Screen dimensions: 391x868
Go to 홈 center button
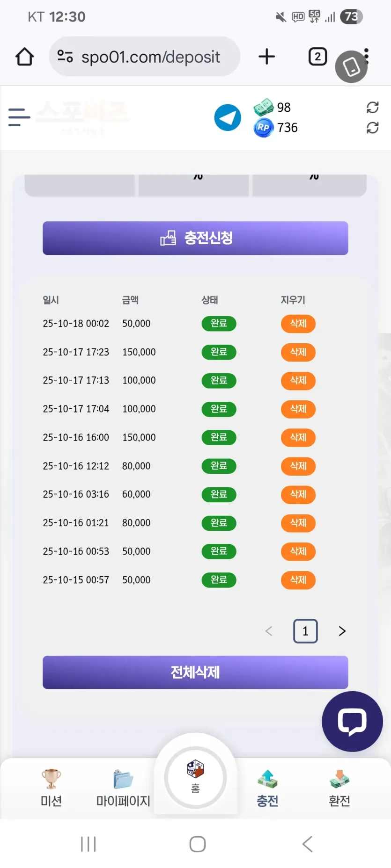[195, 778]
